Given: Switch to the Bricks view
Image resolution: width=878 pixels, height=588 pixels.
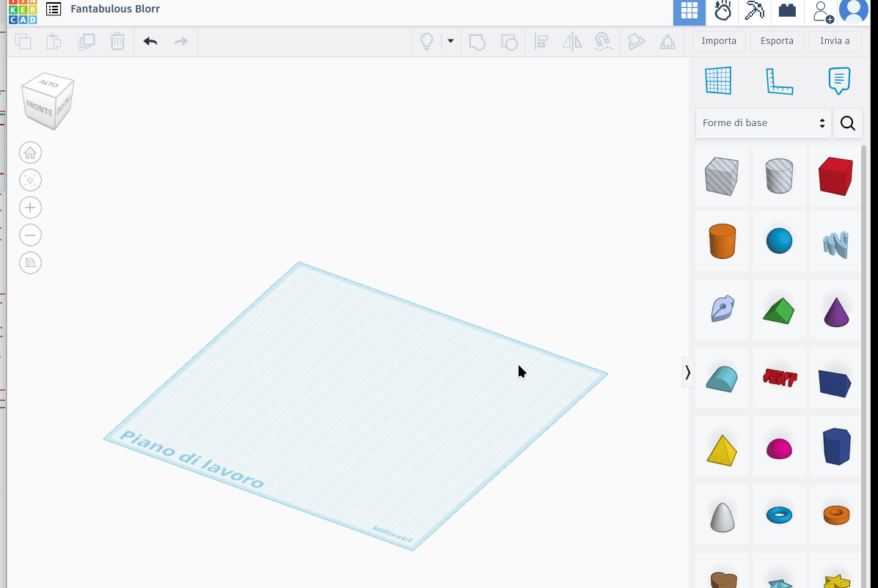Looking at the screenshot, I should click(787, 11).
